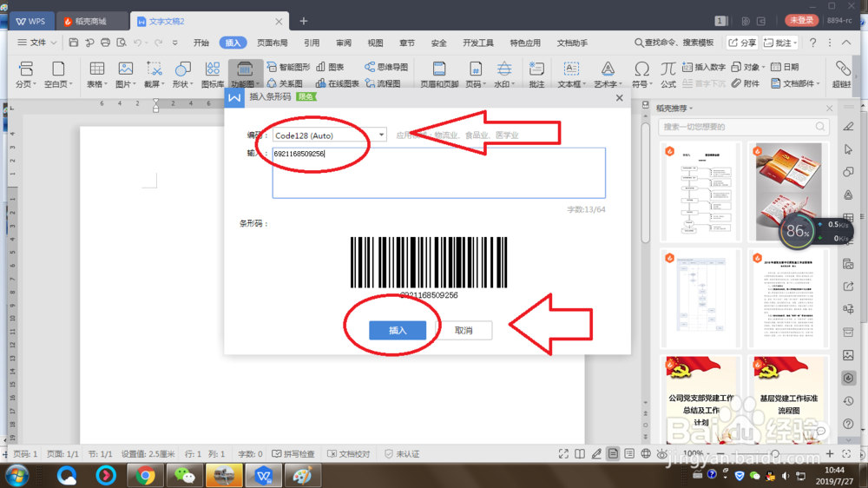Toggle 拼写检查 spell check in status bar
This screenshot has width=868, height=488.
[293, 453]
